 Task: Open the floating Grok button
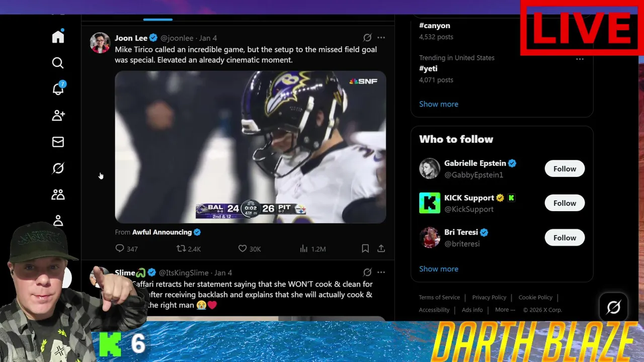click(x=613, y=307)
